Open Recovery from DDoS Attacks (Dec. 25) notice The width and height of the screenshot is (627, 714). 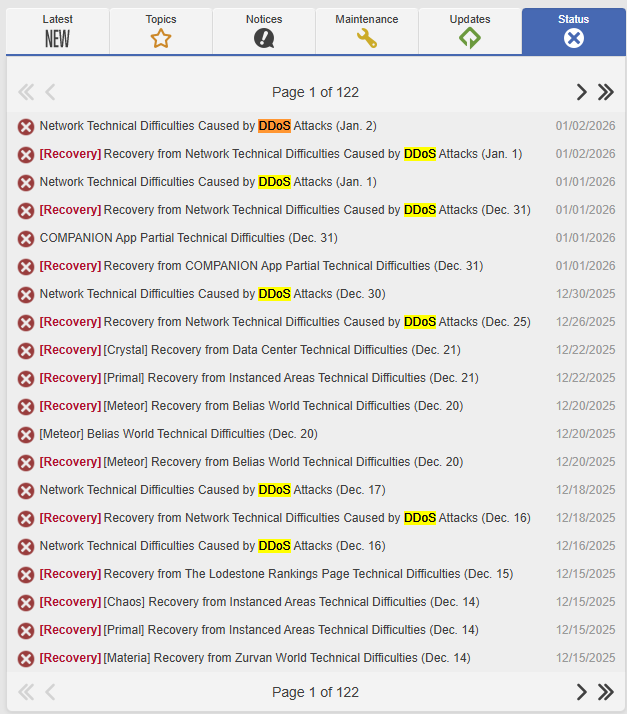(285, 322)
